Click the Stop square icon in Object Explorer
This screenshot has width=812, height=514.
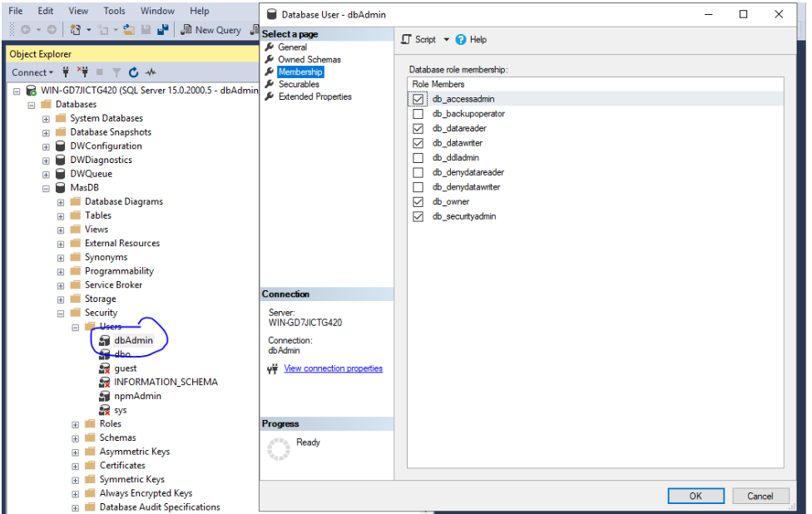[x=100, y=72]
